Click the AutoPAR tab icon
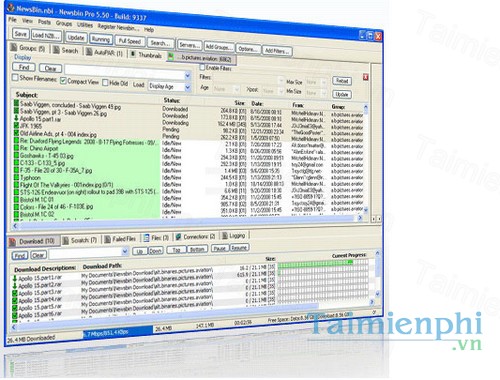The height and width of the screenshot is (380, 500). [89, 52]
